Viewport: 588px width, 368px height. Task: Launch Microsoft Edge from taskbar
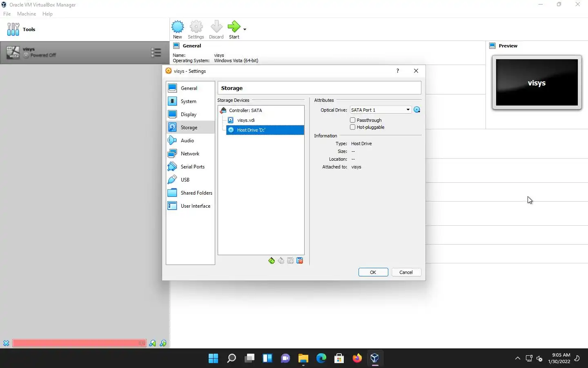(x=321, y=358)
